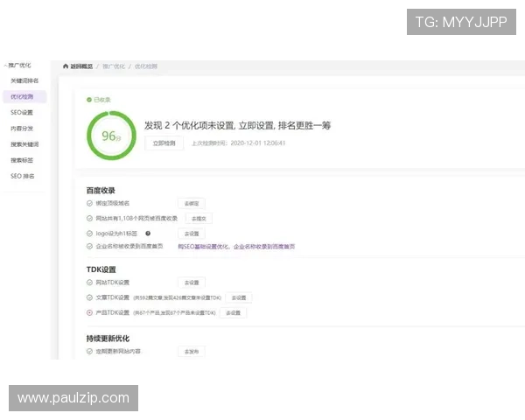Click 去绑定 for 绑定顶级域名
The width and height of the screenshot is (525, 420).
(x=192, y=203)
